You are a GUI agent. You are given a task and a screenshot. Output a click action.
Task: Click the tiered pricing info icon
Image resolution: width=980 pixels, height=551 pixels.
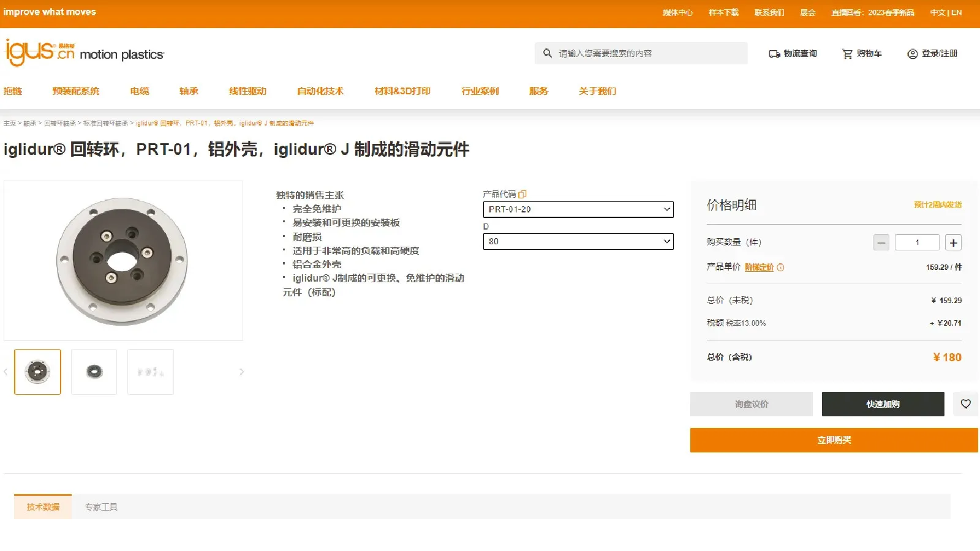coord(780,268)
